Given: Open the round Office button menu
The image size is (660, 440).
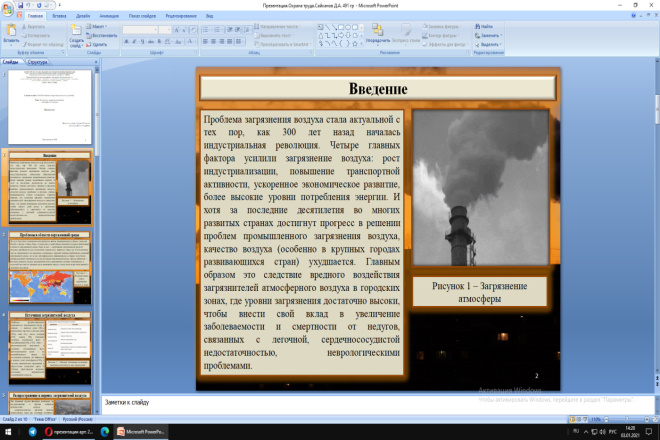Looking at the screenshot, I should tap(7, 9).
